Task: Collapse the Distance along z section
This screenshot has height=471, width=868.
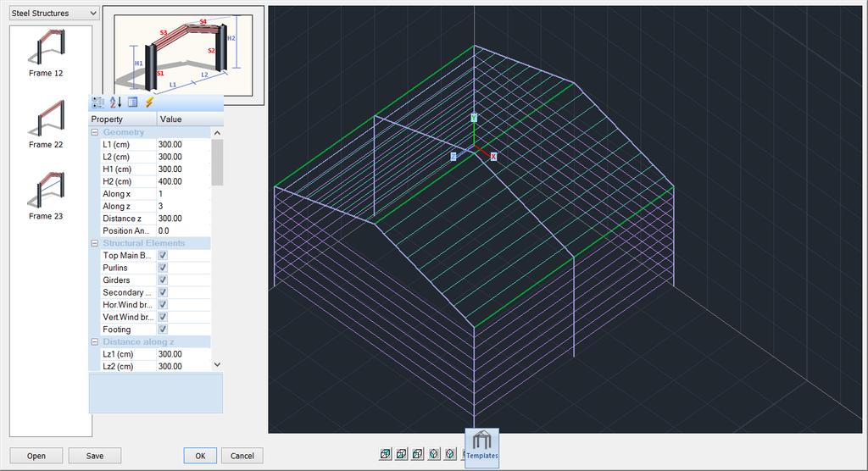Action: click(x=95, y=341)
